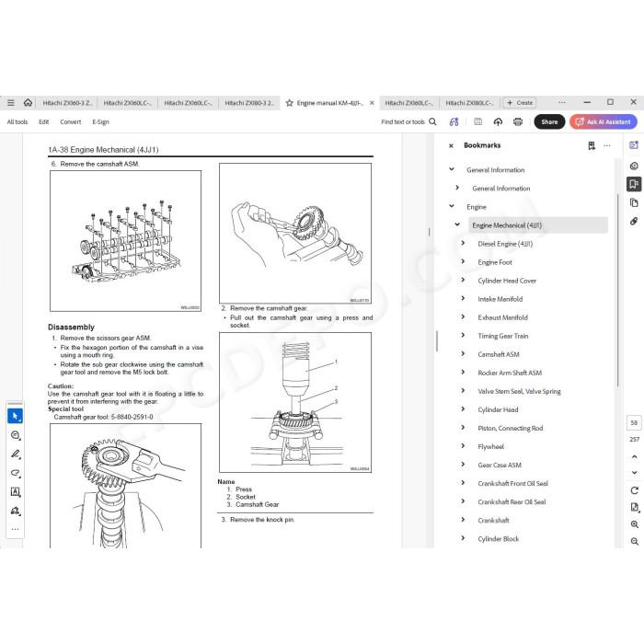The height and width of the screenshot is (644, 644).
Task: Jump to the Exhaust Manifold bookmark
Action: [x=502, y=317]
